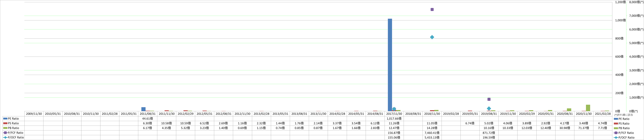Select the small blue PE bar at 2011/08/31
This screenshot has height=140, width=644.
[x=143, y=109]
